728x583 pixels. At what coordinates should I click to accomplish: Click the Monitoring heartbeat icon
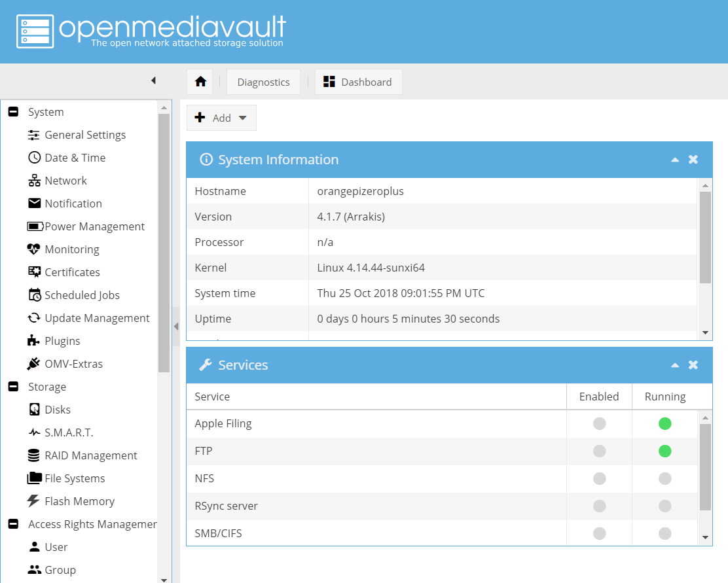point(33,249)
